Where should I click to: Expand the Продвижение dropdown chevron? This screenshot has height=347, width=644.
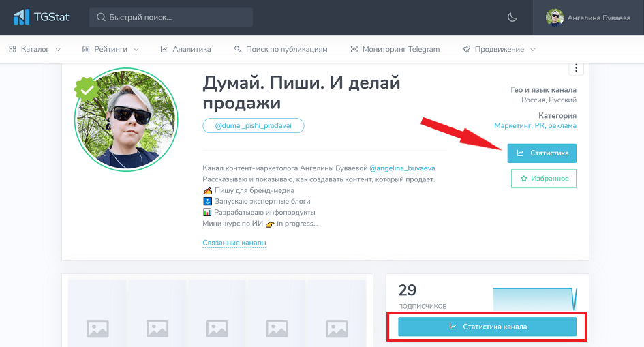[533, 50]
